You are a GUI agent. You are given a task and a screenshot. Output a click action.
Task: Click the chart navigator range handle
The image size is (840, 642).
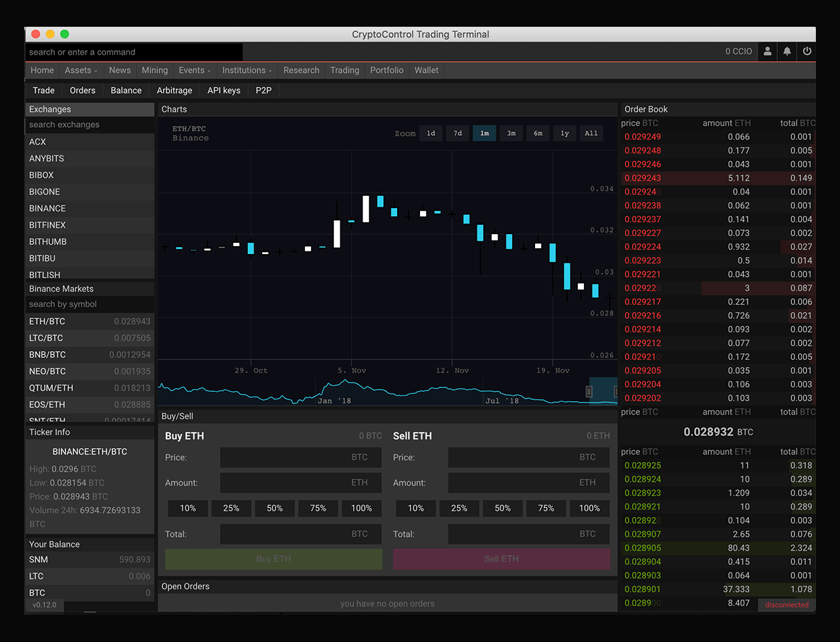click(x=589, y=392)
